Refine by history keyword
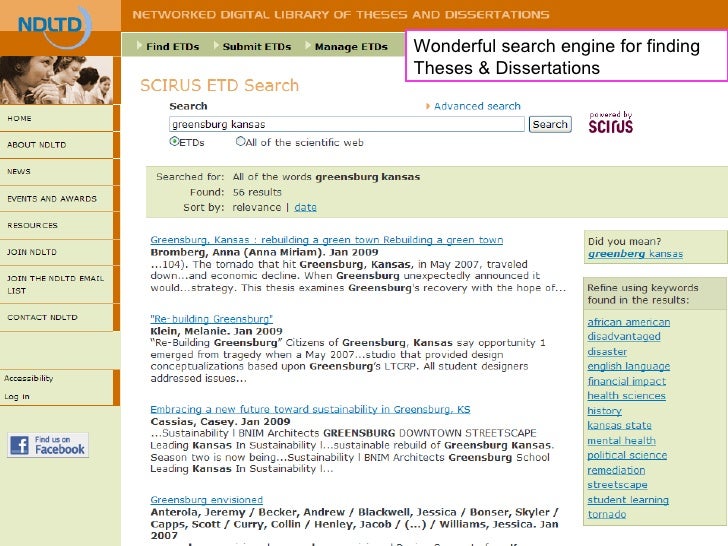The height and width of the screenshot is (546, 728). pos(604,411)
